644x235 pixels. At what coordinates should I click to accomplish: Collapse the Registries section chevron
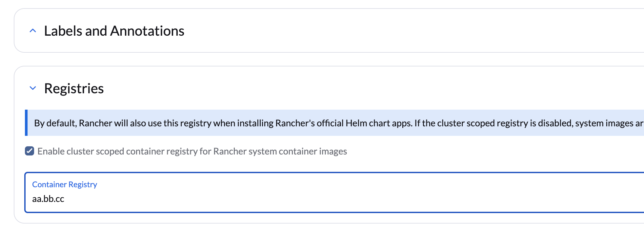tap(33, 88)
